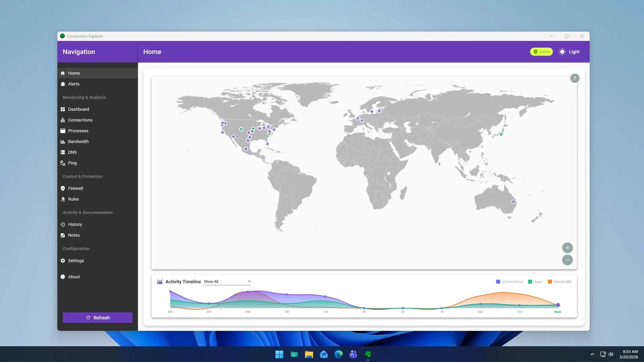Screen dimensions: 644x362
Task: Click the Admin status badge
Action: (x=541, y=52)
